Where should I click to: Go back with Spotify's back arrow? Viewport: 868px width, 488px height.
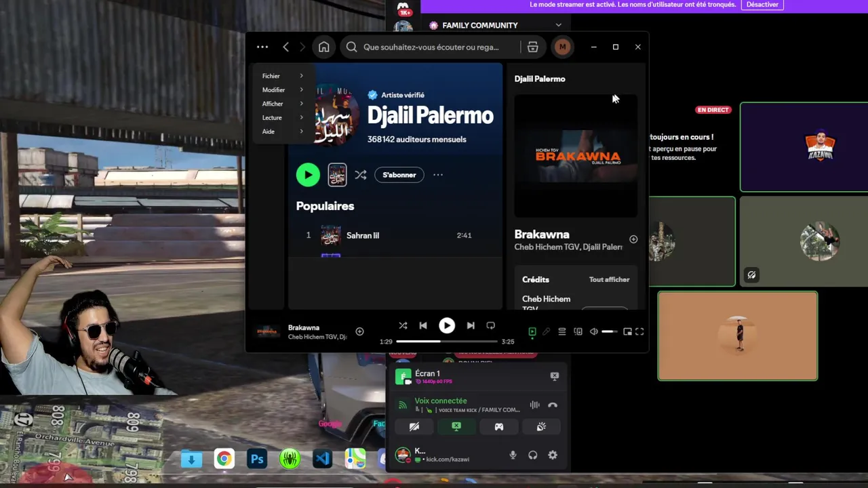(285, 47)
